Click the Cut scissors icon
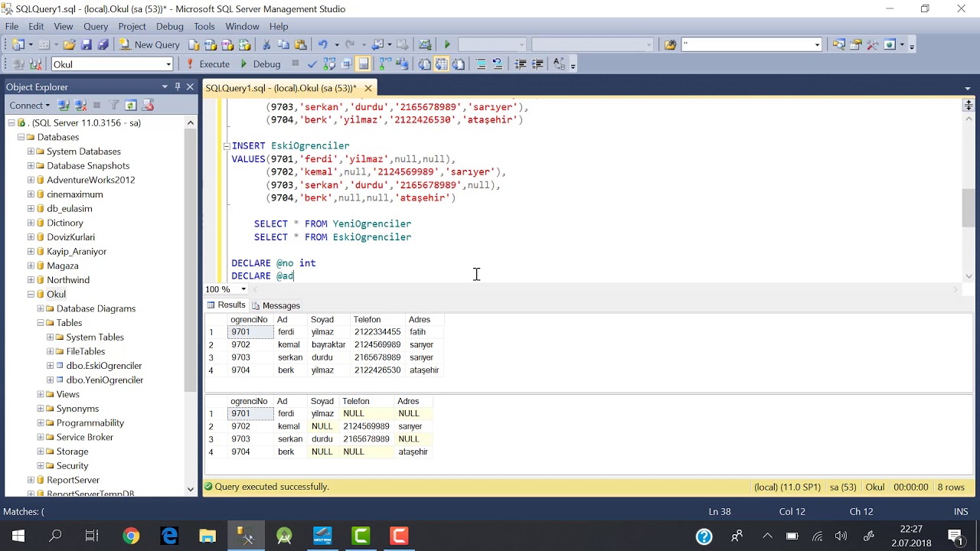The width and height of the screenshot is (980, 551). coord(266,44)
